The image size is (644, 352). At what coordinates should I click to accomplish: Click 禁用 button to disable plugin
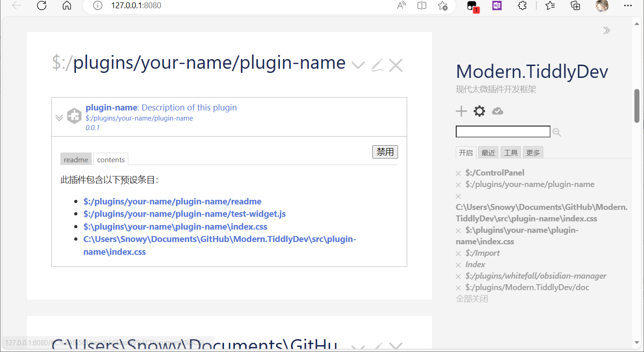[x=385, y=152]
